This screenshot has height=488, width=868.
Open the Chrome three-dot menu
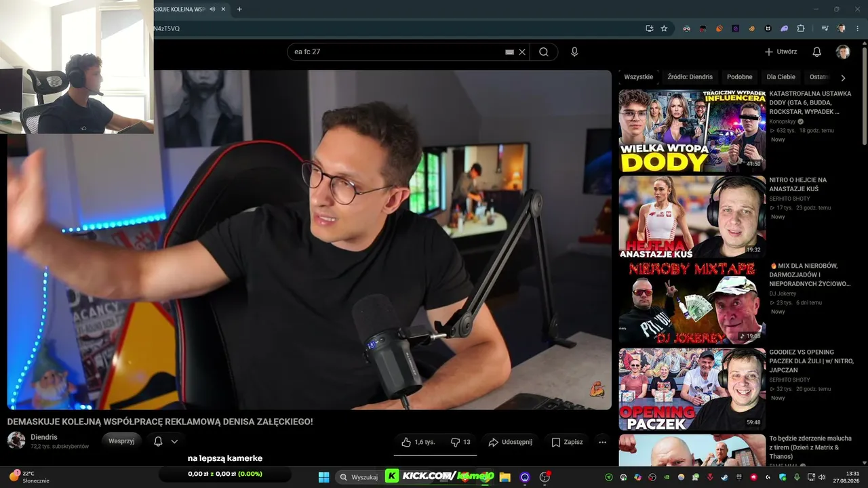(x=857, y=28)
